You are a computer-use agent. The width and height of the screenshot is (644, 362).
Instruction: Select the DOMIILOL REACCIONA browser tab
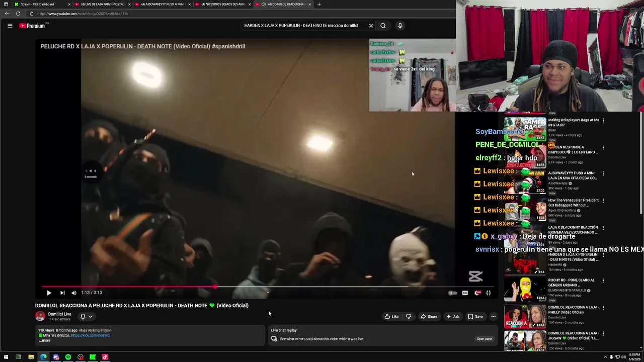pyautogui.click(x=283, y=4)
